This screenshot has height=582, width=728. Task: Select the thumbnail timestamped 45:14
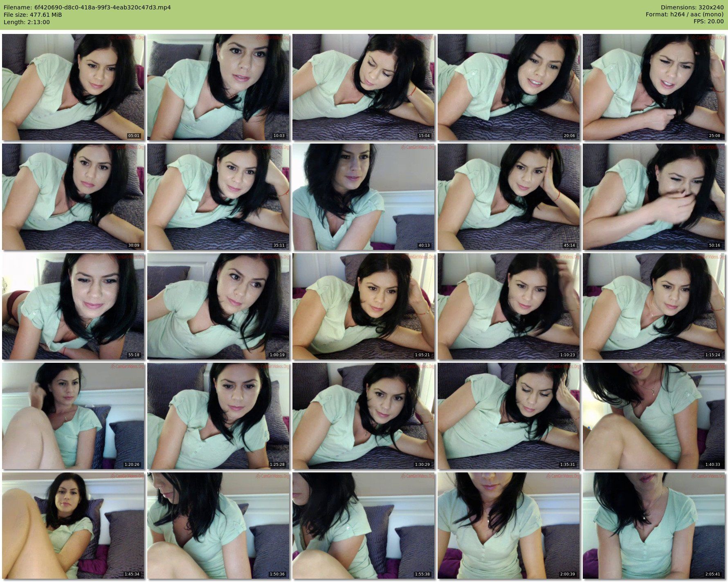[x=508, y=197]
